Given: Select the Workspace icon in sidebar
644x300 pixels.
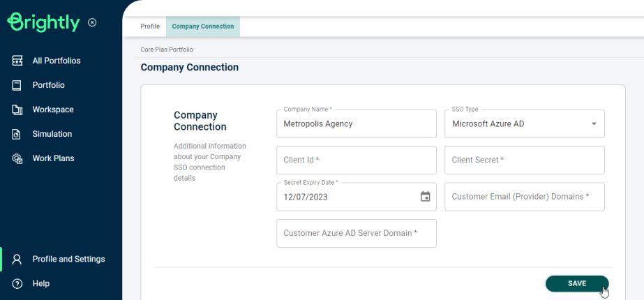Looking at the screenshot, I should 17,110.
